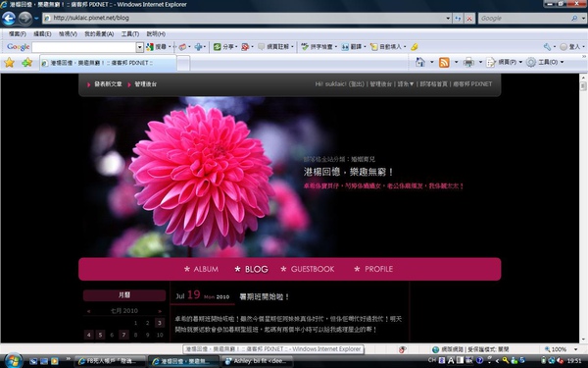Open the View (檢視) menu
Viewport: 588px width, 368px height.
tap(68, 33)
